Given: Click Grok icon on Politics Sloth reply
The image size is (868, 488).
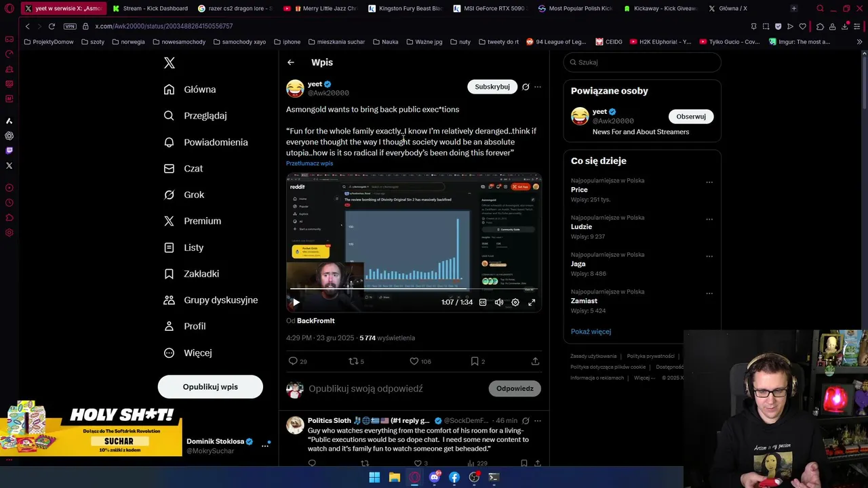Looking at the screenshot, I should click(x=526, y=421).
